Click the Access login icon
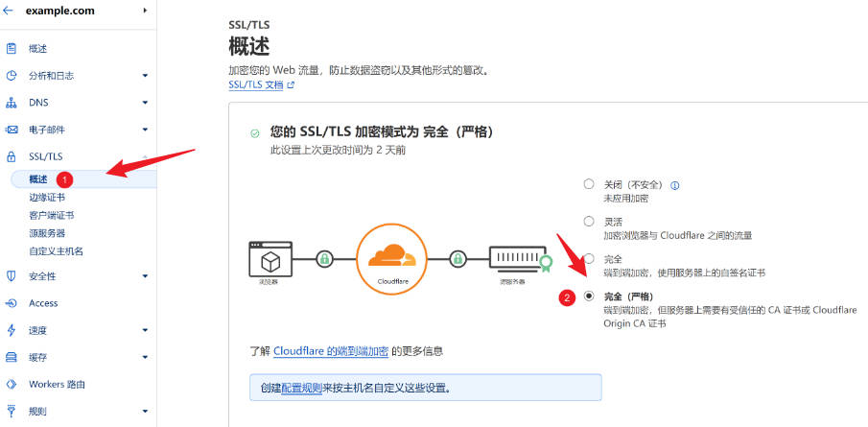Viewport: 868px width, 427px height. coord(11,303)
